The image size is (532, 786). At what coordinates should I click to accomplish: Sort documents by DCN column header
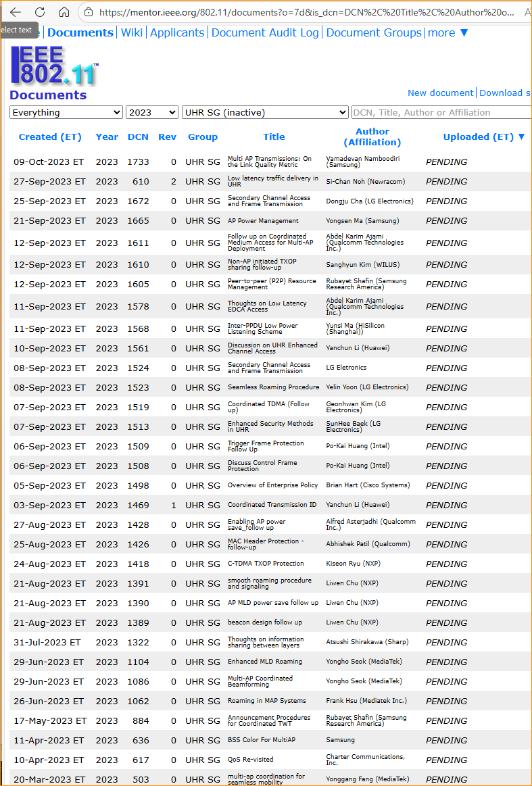(x=138, y=137)
